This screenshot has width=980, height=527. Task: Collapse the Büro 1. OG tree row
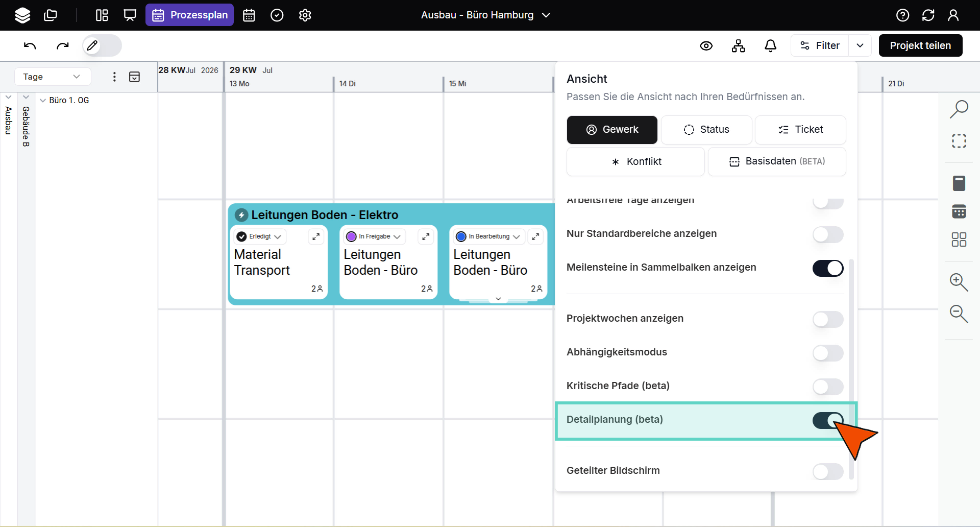[43, 101]
